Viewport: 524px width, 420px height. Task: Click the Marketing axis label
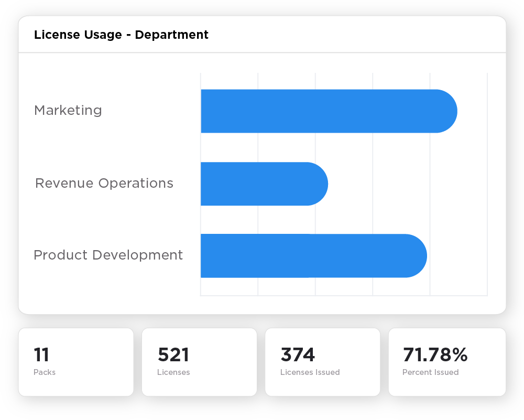tap(68, 111)
